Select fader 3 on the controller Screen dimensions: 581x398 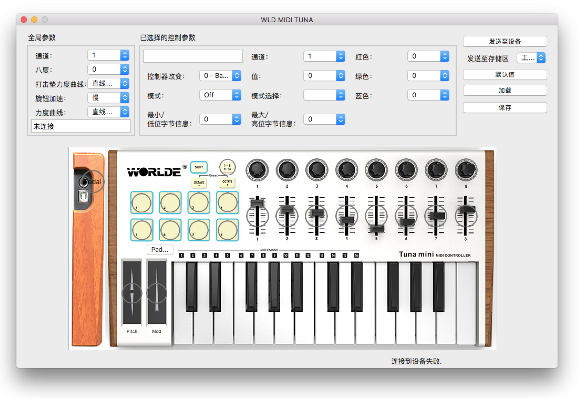click(x=317, y=216)
